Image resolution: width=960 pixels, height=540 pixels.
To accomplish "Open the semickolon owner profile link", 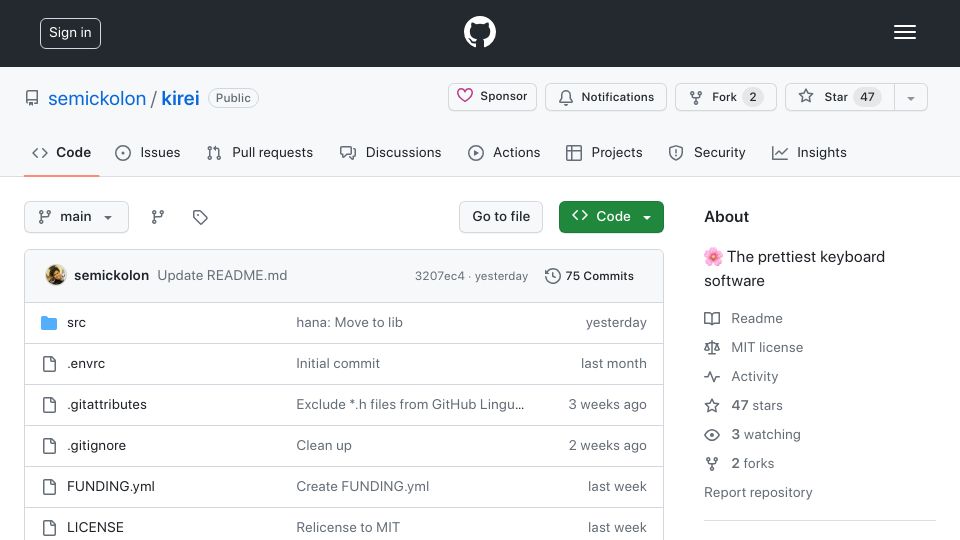I will coord(97,98).
